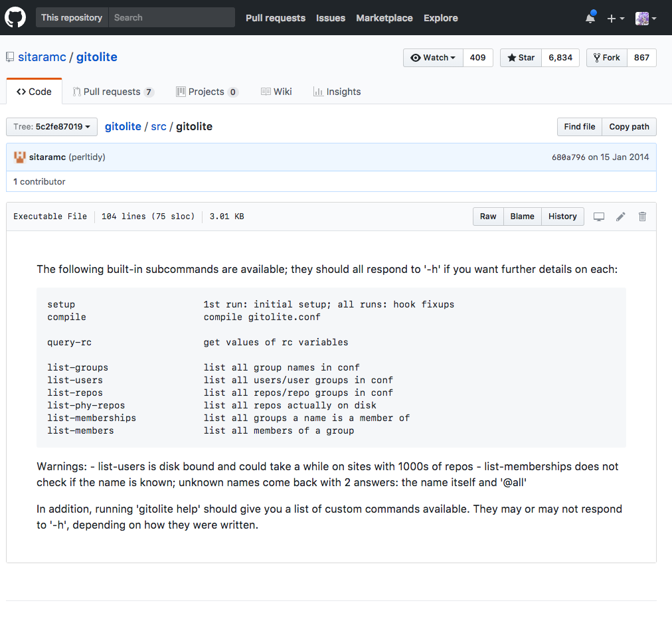The width and height of the screenshot is (672, 617).
Task: Open gitolite repository title link
Action: point(97,57)
